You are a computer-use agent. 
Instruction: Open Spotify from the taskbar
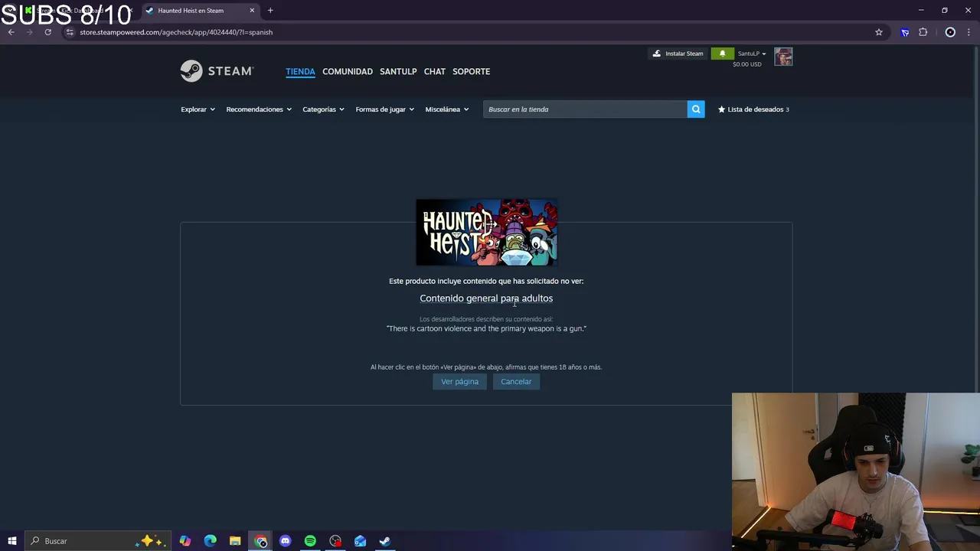tap(310, 541)
